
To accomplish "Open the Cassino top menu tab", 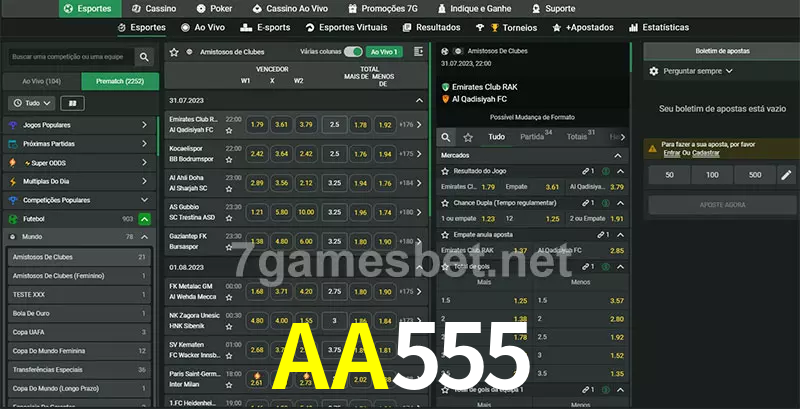I will click(153, 8).
